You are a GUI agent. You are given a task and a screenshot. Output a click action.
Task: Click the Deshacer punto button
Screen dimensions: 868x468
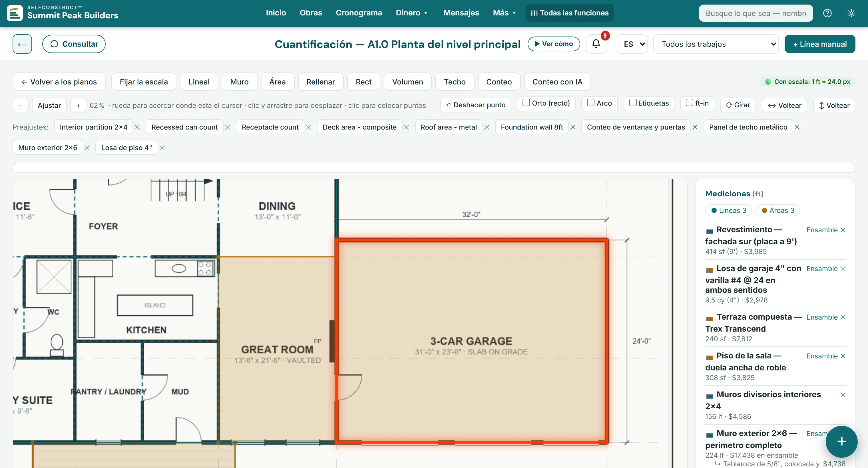(x=475, y=105)
